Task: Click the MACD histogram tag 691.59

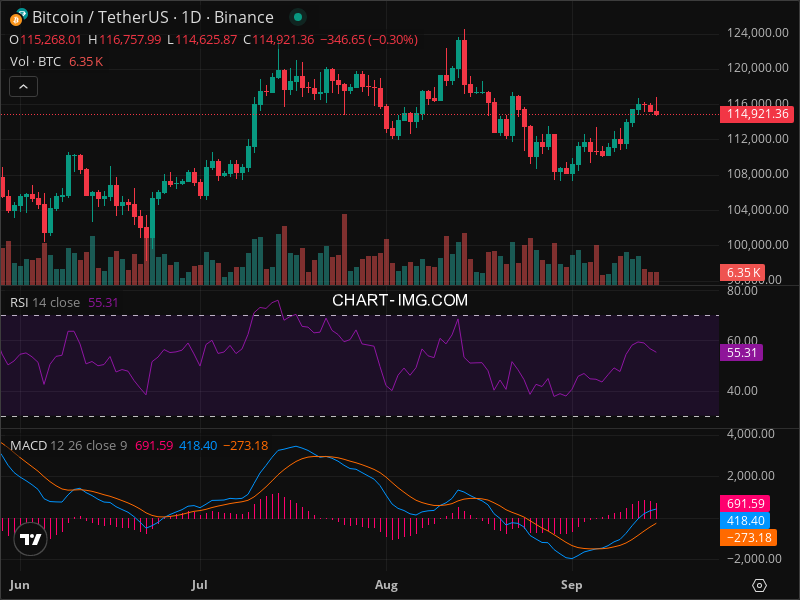Action: click(745, 504)
